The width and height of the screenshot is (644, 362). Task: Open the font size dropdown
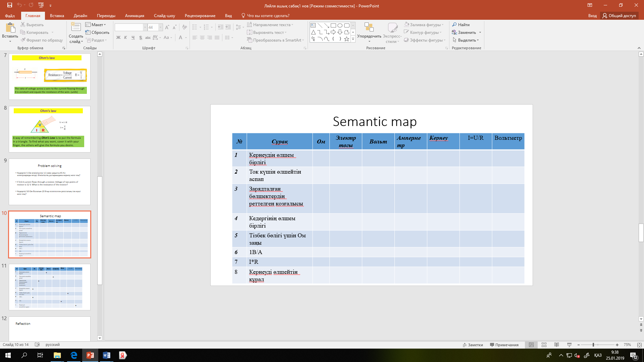point(160,27)
